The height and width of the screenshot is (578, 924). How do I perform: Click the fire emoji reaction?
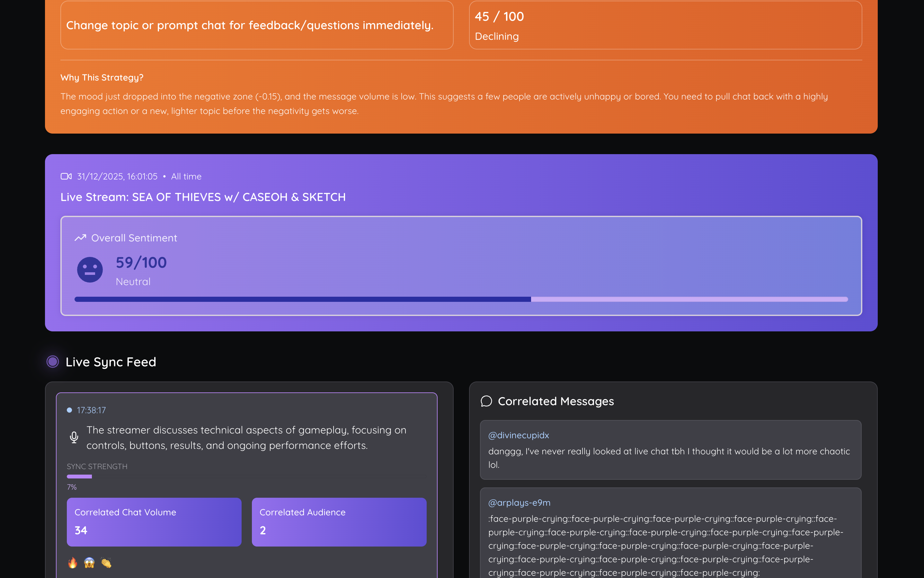(x=73, y=563)
